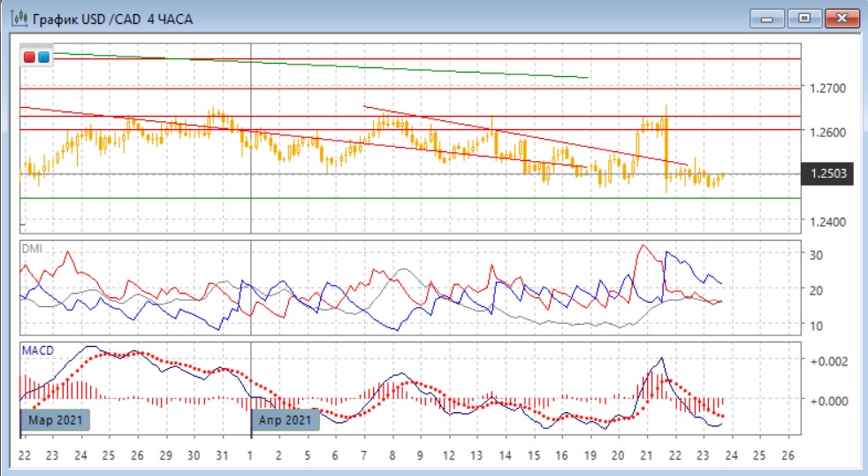The width and height of the screenshot is (868, 476).
Task: Click date 26 at the time axis end
Action: 788,455
